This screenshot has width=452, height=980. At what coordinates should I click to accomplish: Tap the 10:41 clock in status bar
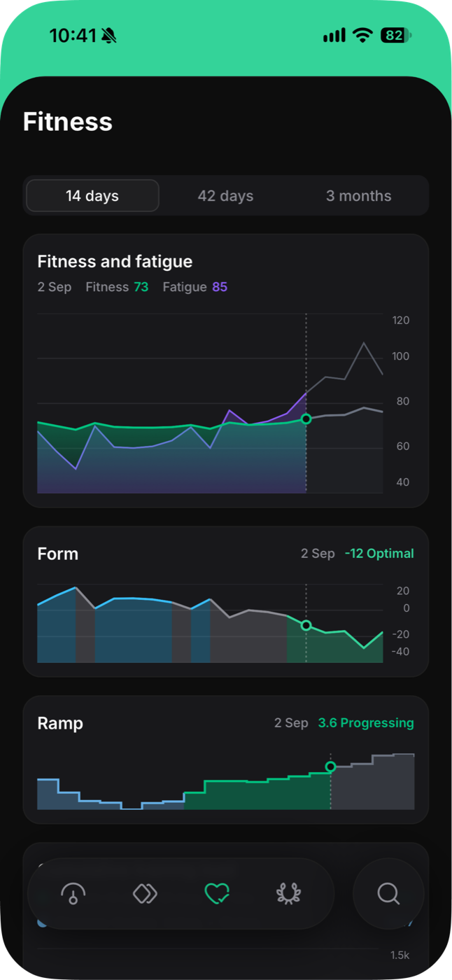tap(73, 36)
